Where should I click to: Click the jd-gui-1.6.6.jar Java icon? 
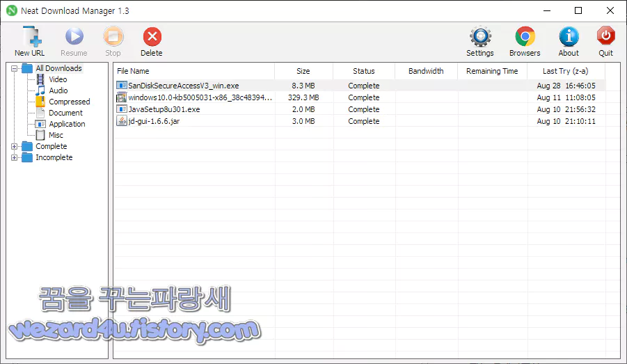click(122, 121)
